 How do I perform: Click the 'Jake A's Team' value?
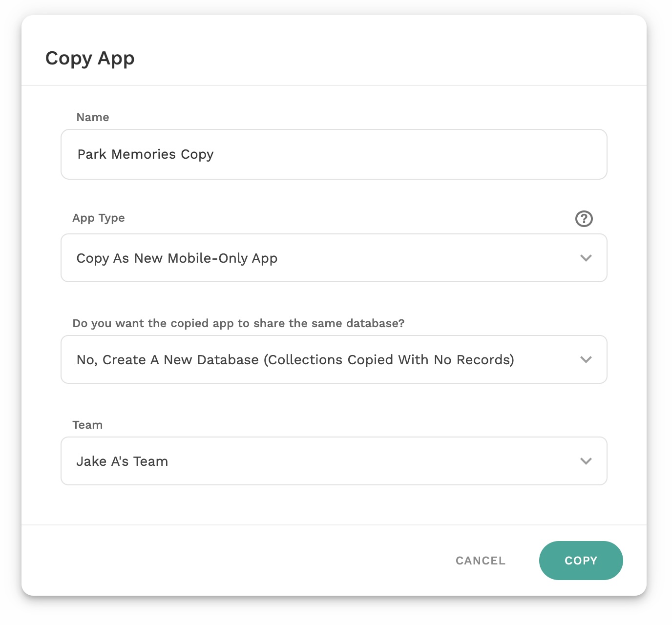tap(122, 461)
